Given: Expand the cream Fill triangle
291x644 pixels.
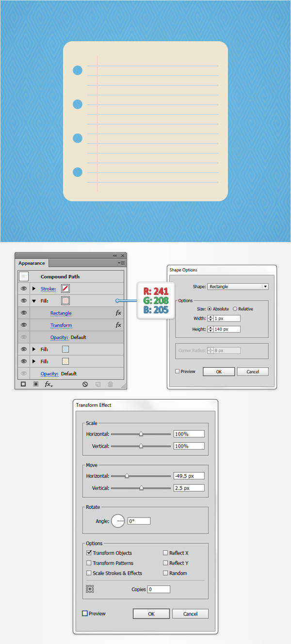Looking at the screenshot, I should coord(34,361).
